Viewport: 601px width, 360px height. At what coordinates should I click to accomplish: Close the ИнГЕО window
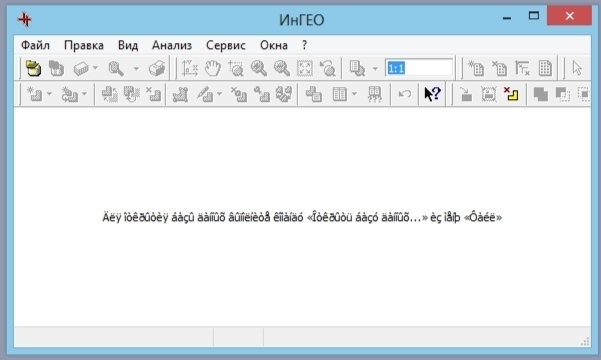pos(569,16)
